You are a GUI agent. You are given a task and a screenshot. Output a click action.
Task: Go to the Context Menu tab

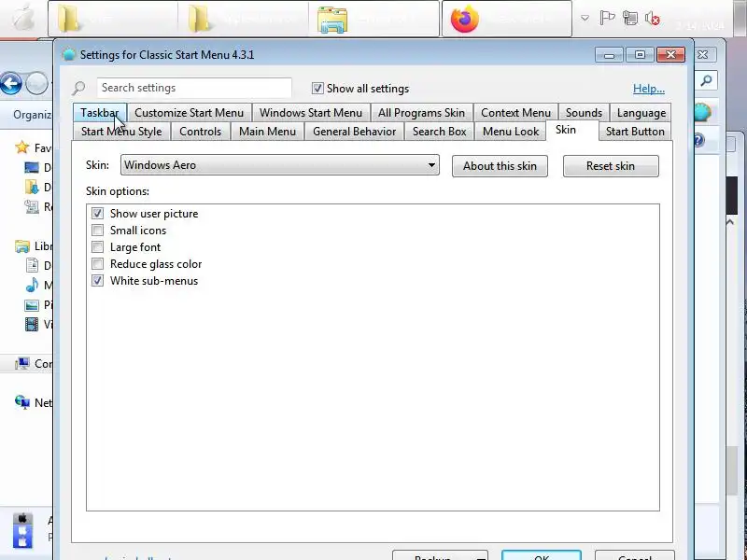tap(515, 113)
